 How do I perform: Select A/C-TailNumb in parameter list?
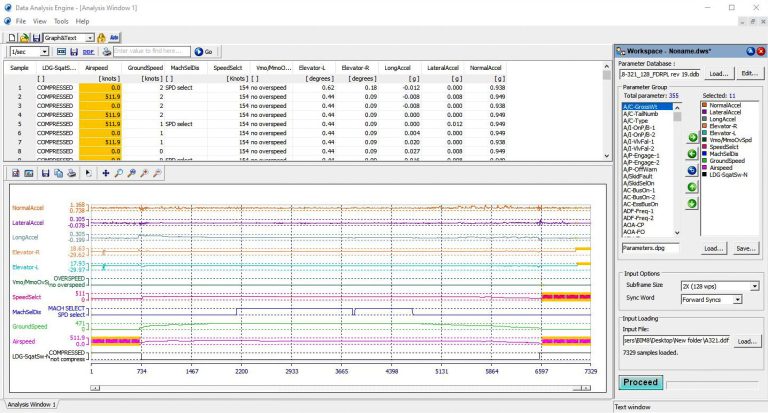641,114
